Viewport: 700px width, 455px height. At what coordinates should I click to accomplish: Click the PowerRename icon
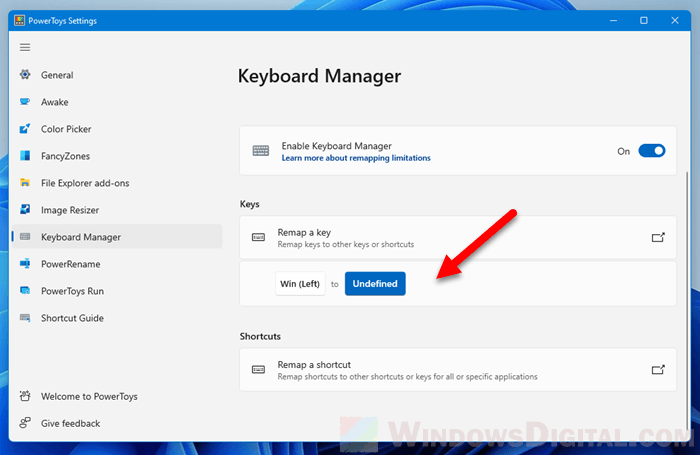pos(25,263)
